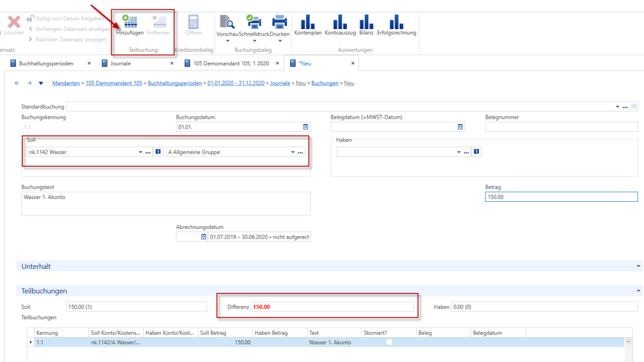The height and width of the screenshot is (362, 644).
Task: Click Gültig-von-Datum freigeben
Action: (66, 18)
